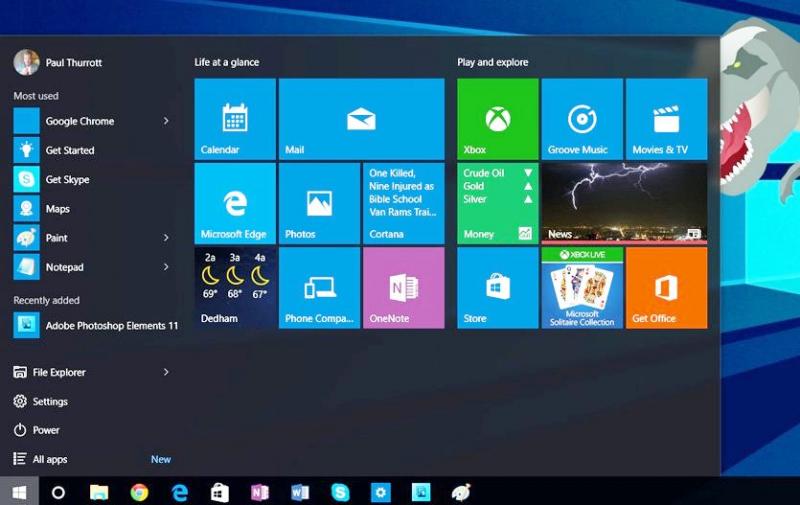Expand Notepad jump list arrow
Viewport: 800px width, 505px height.
(166, 267)
